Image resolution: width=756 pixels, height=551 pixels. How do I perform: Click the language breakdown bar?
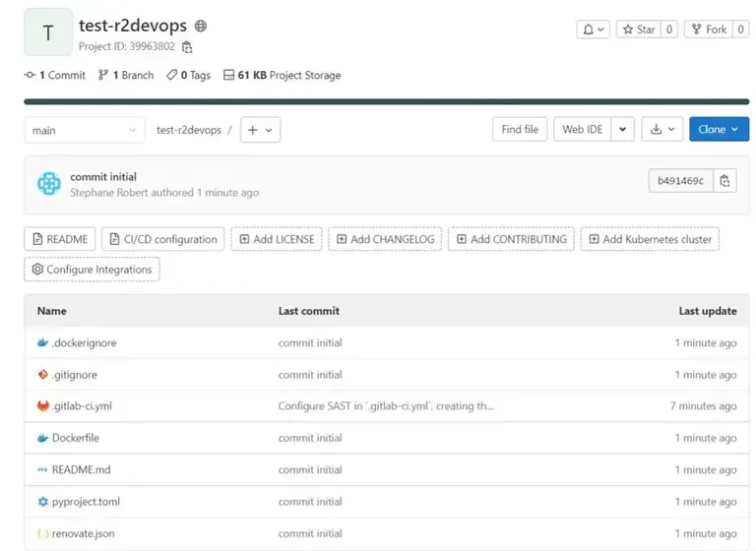tap(387, 101)
